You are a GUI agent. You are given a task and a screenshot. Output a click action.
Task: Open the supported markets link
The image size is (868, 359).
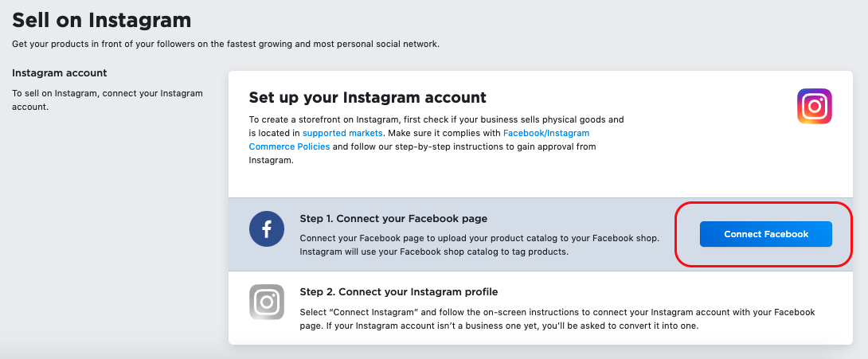(x=342, y=133)
